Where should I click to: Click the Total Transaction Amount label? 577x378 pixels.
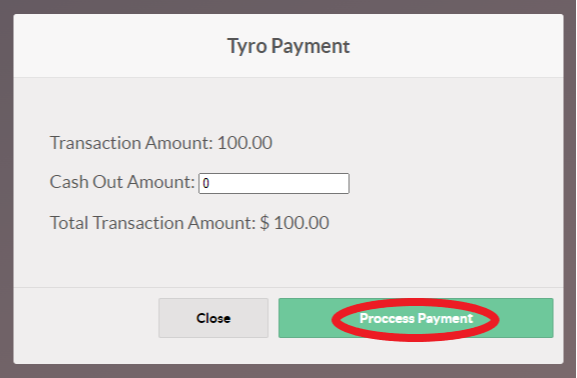tap(153, 223)
